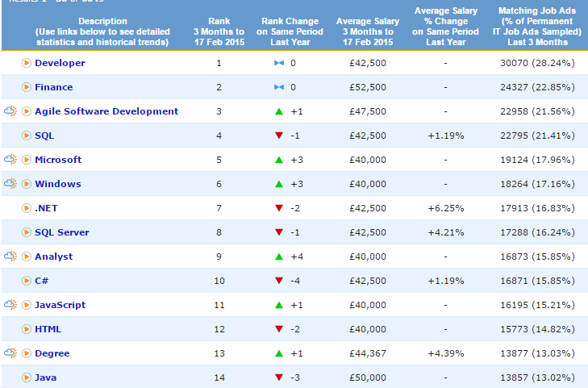Image resolution: width=588 pixels, height=388 pixels.
Task: Open the Developer statistics link
Action: pyautogui.click(x=60, y=63)
